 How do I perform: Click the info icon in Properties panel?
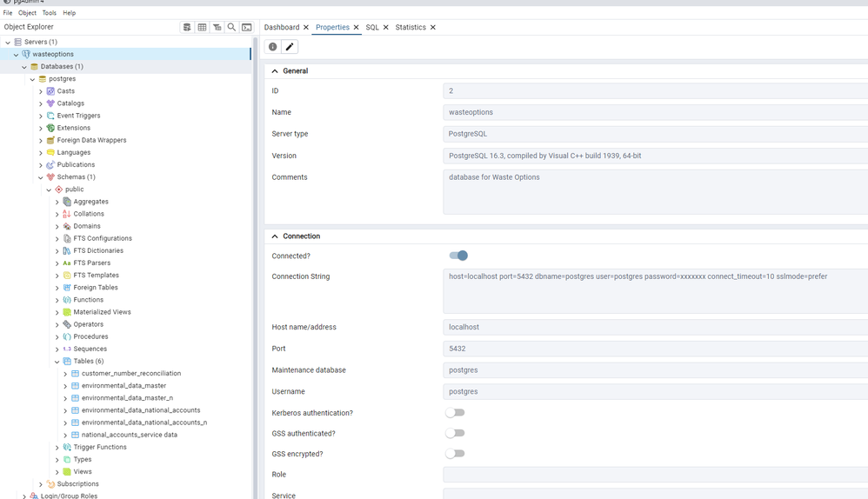coord(273,47)
